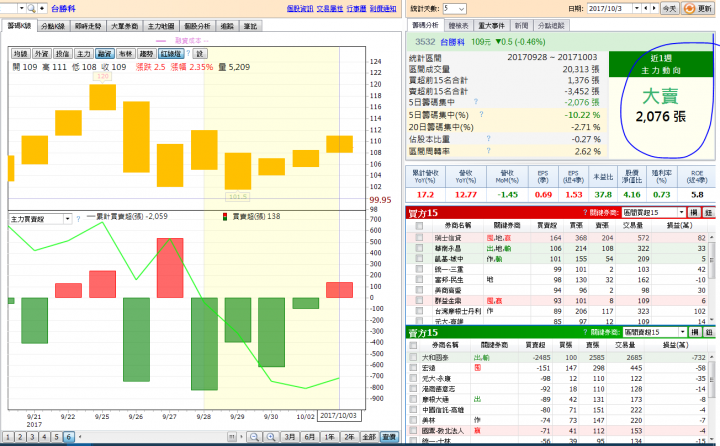The image size is (720, 446).
Task: Toggle the 均線 chart overlay
Action: (x=21, y=54)
